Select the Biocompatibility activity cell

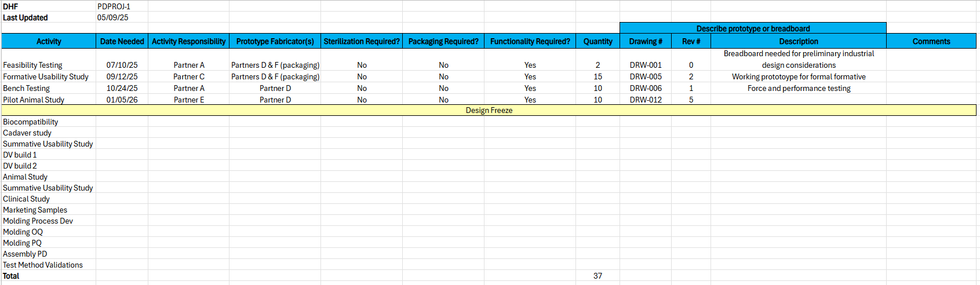click(x=49, y=122)
